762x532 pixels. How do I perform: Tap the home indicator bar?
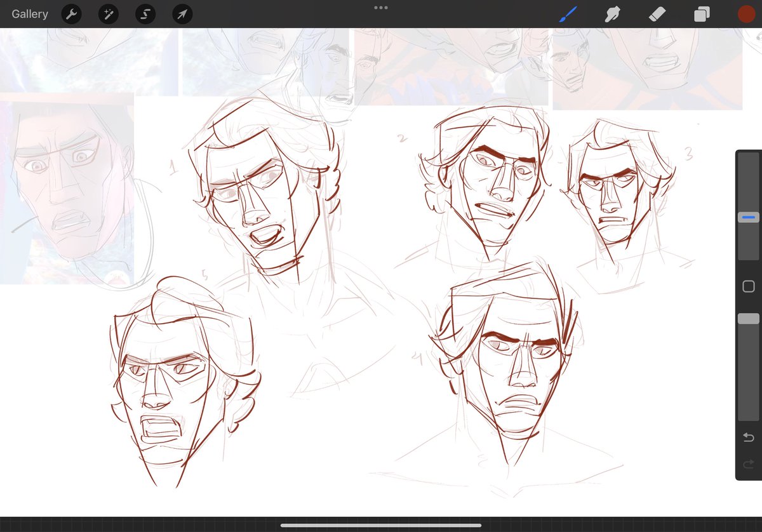381,525
